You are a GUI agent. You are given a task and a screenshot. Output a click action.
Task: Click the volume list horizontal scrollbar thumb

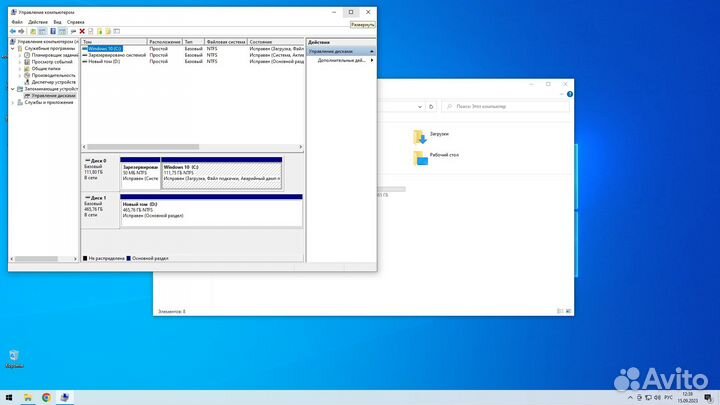[143, 147]
